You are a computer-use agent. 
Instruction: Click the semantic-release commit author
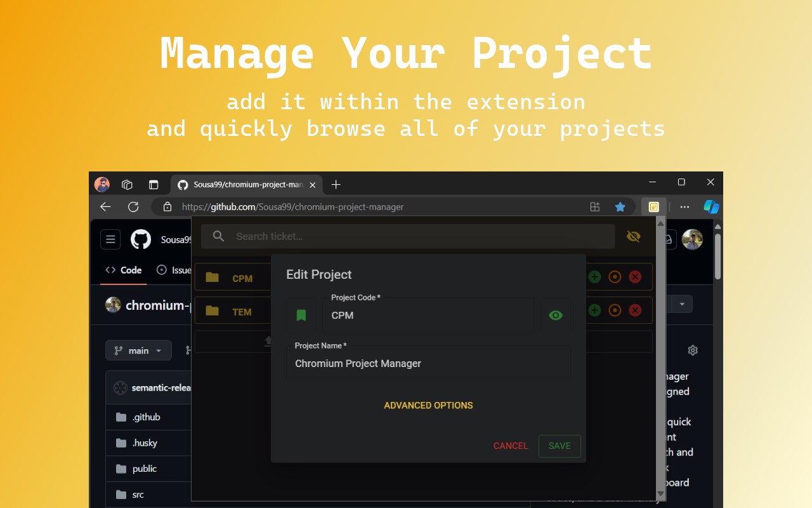(161, 387)
